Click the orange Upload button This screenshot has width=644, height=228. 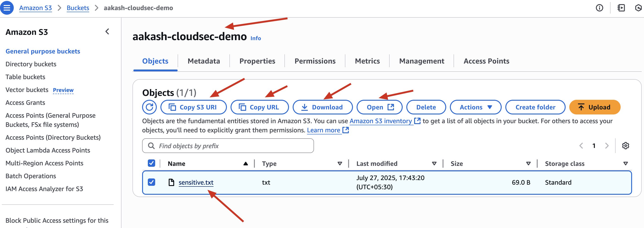pos(594,107)
